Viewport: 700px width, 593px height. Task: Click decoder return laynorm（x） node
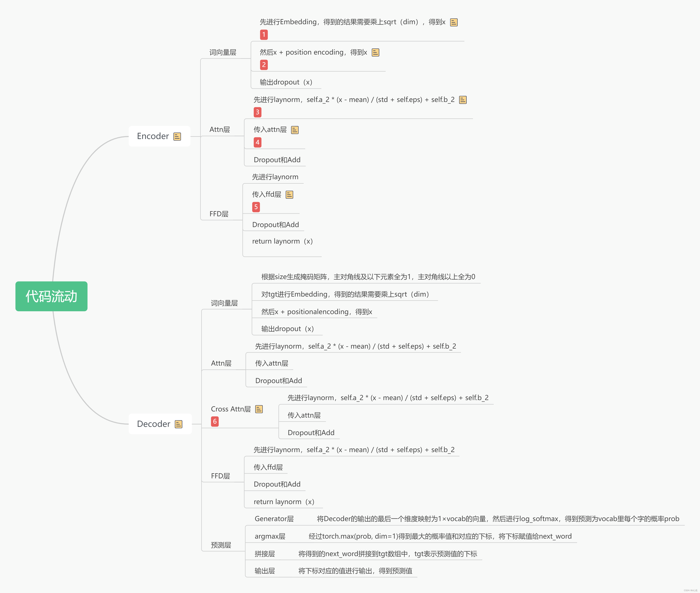284,502
